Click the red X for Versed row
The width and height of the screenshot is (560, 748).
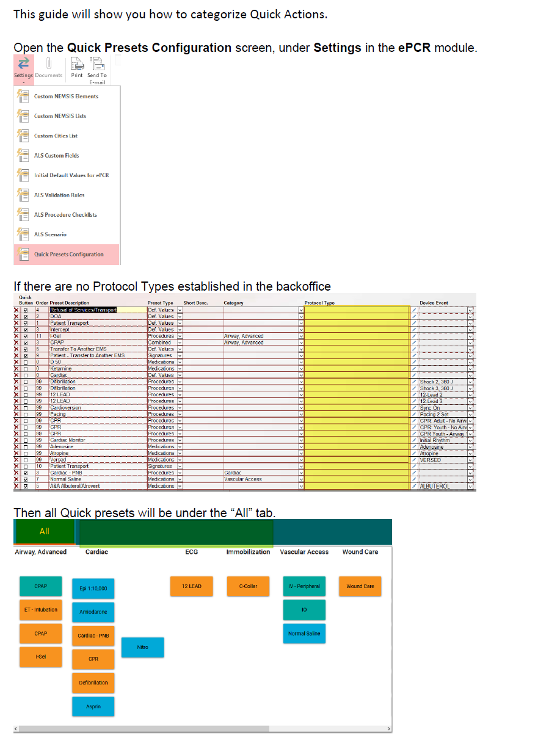[16, 460]
